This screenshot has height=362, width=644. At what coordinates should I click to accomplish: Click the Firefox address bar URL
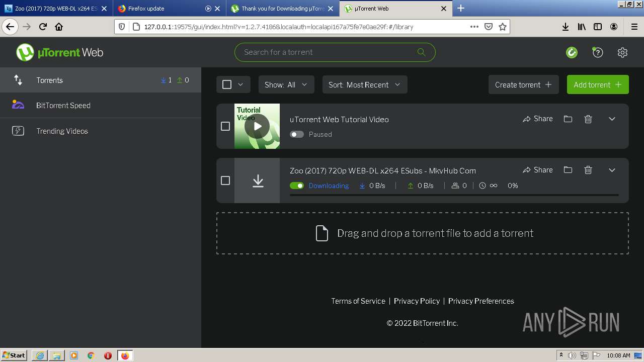[x=278, y=27]
